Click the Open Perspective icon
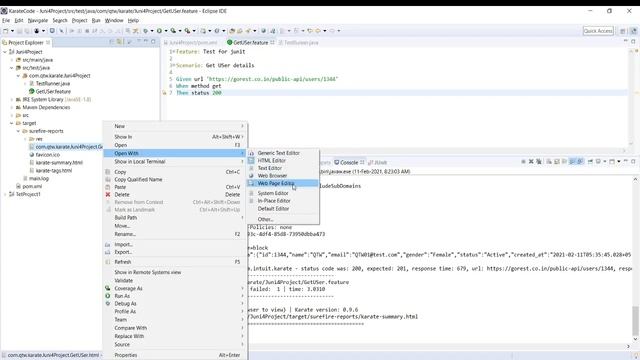 click(622, 31)
